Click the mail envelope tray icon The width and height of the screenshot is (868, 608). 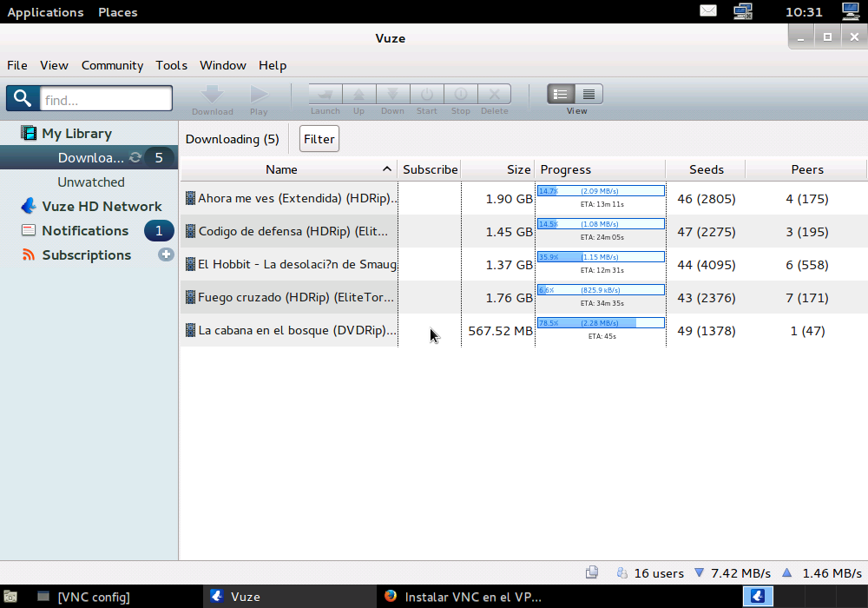[708, 10]
